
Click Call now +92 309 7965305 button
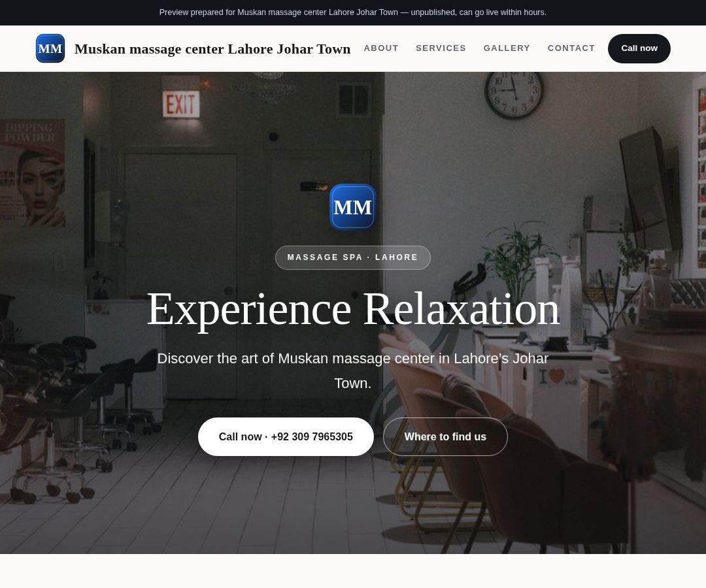point(286,436)
